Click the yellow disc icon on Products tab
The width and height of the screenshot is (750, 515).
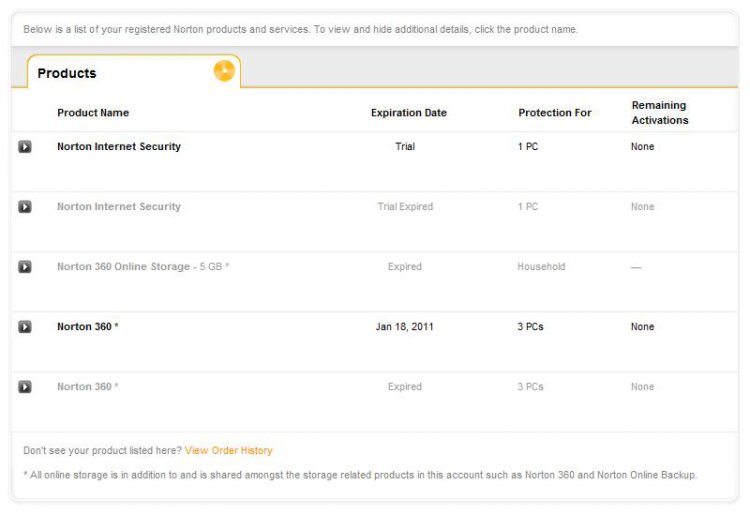pyautogui.click(x=224, y=71)
